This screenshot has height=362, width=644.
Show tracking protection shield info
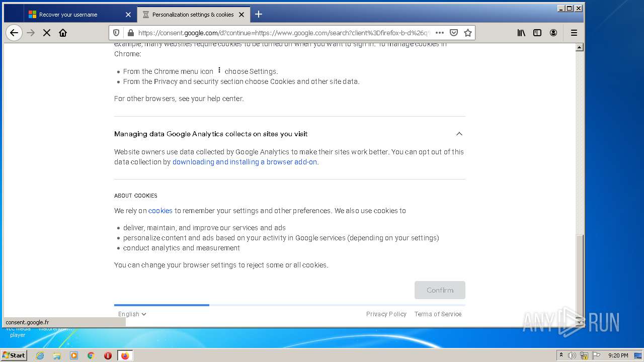click(x=116, y=33)
